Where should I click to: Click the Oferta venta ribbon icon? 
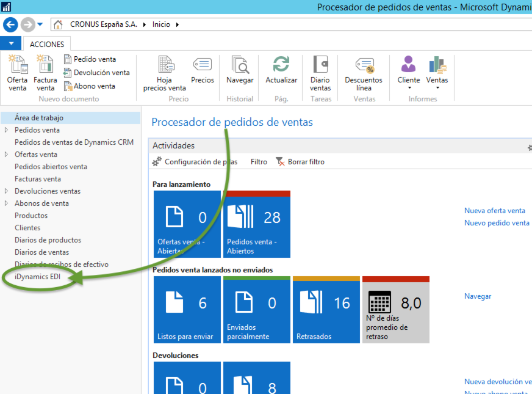17,73
